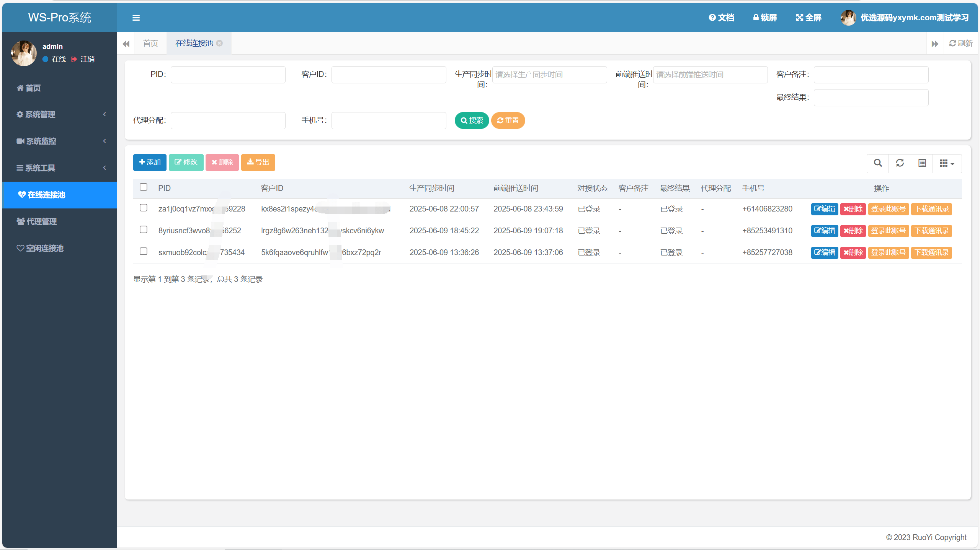Click the table search magnifier icon
The image size is (980, 550).
(x=878, y=163)
